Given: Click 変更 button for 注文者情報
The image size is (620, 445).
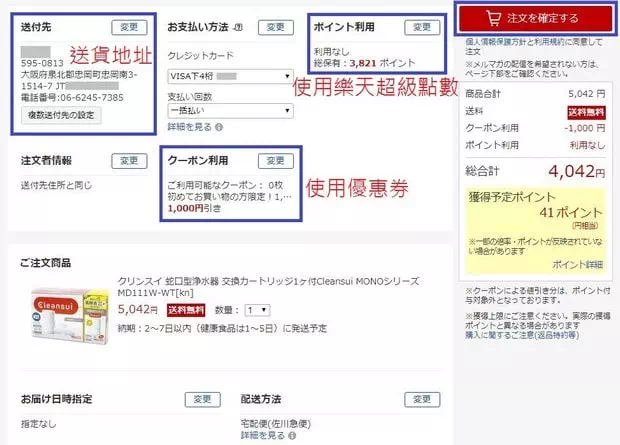Looking at the screenshot, I should pos(129,161).
